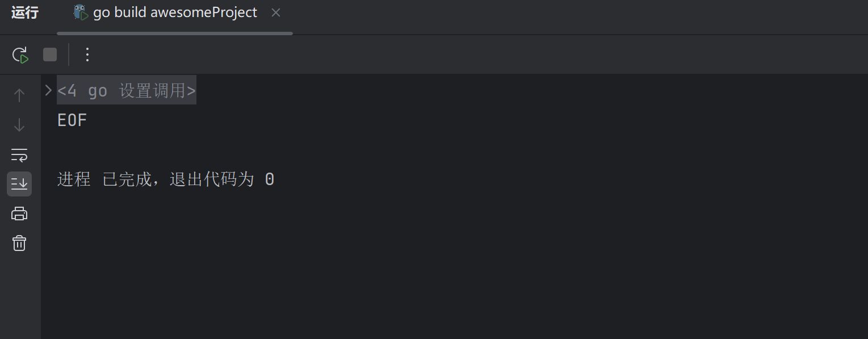
Task: Clear all output with trash icon
Action: tap(19, 243)
